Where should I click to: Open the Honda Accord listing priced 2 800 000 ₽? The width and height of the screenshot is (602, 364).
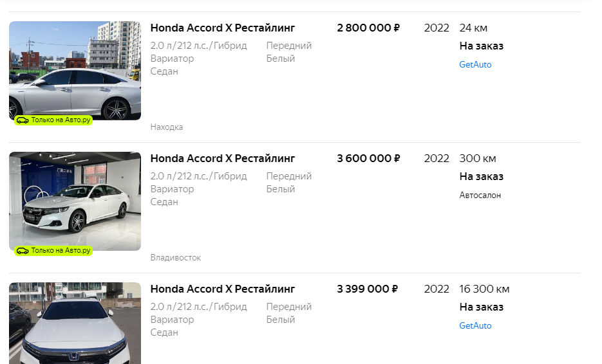(x=222, y=28)
